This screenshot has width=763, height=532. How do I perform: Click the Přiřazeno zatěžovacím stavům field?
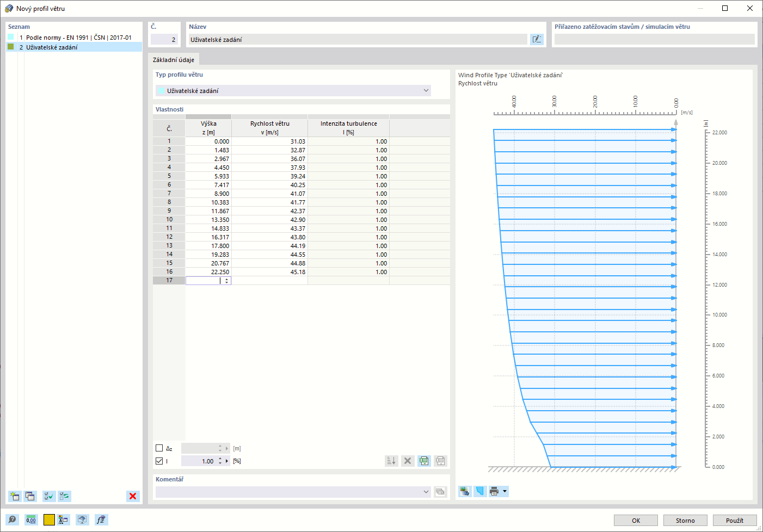click(x=654, y=39)
